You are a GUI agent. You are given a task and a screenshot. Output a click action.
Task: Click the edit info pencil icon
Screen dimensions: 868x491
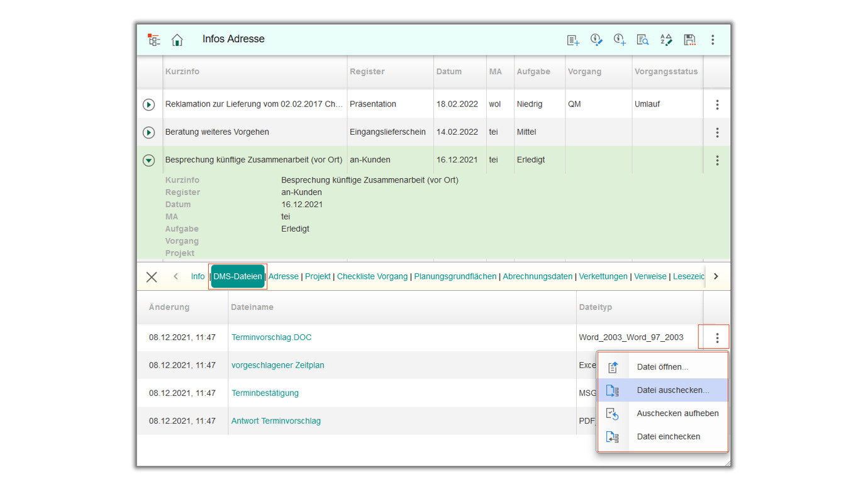pos(596,40)
